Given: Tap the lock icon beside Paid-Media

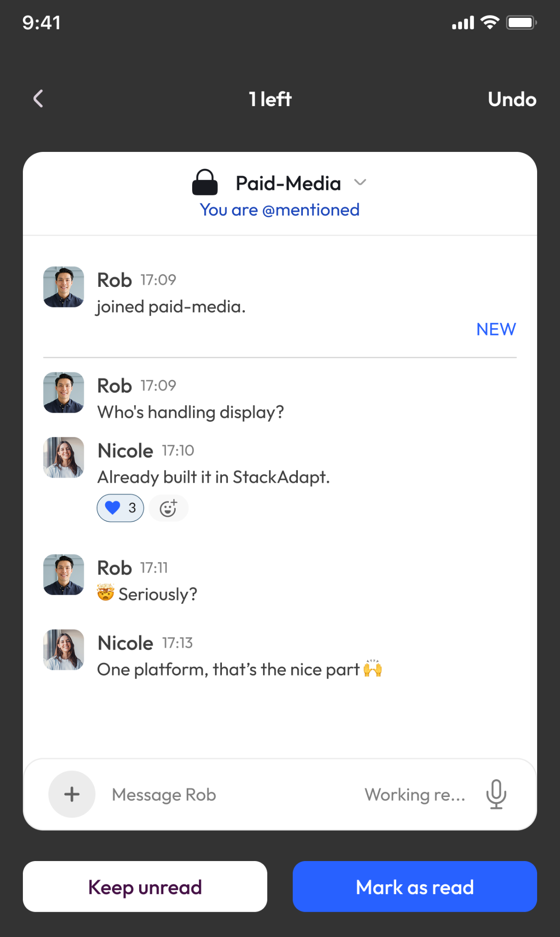Looking at the screenshot, I should click(205, 182).
